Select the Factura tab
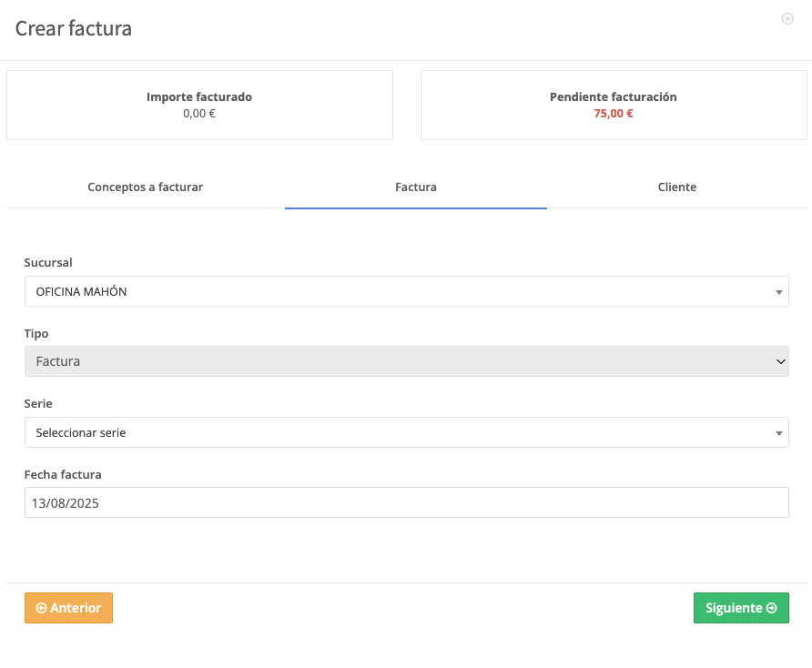The image size is (812, 668). tap(416, 187)
